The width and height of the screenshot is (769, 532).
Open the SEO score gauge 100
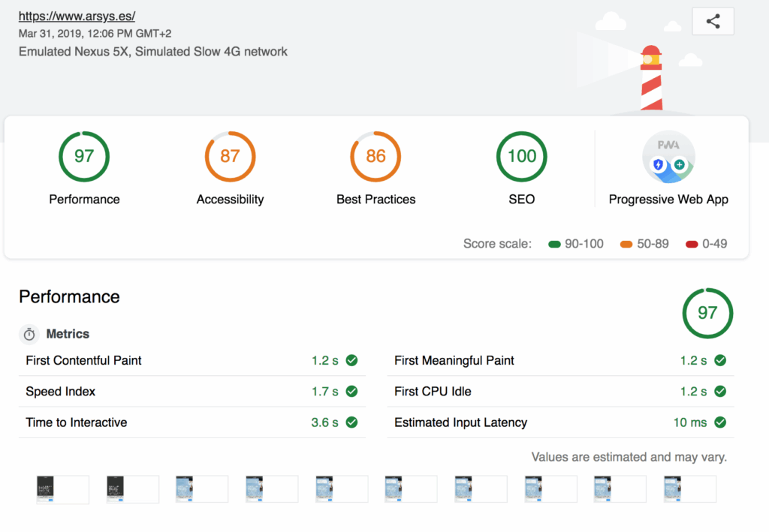click(521, 156)
